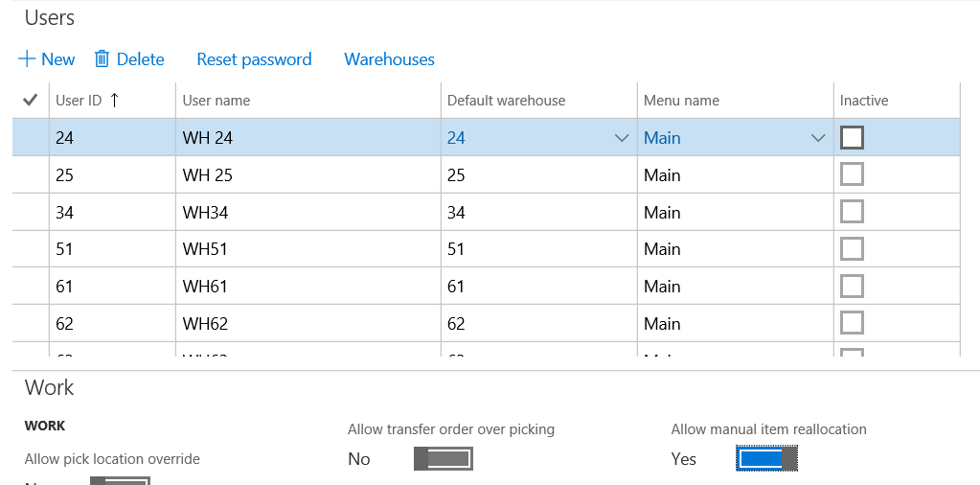
Task: Expand Menu name dropdown showing Main
Action: point(818,138)
